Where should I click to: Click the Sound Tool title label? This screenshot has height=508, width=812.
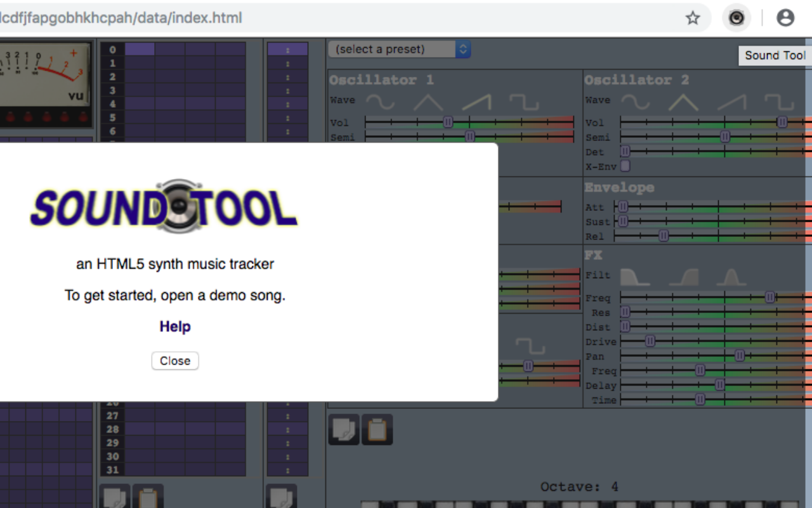click(x=775, y=56)
